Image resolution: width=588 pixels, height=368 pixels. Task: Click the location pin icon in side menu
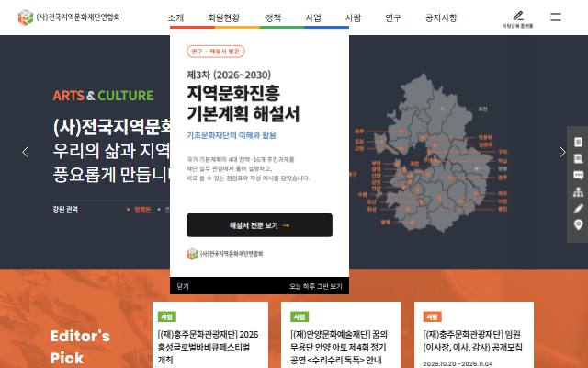click(578, 224)
